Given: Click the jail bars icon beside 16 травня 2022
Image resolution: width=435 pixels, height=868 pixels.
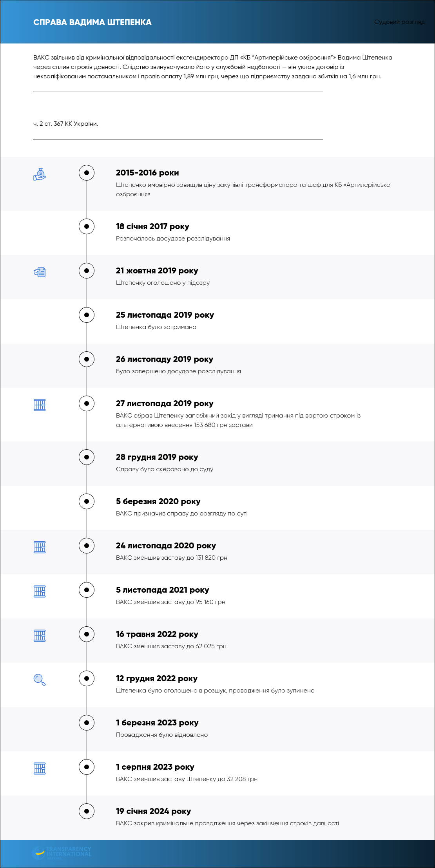Looking at the screenshot, I should (40, 635).
